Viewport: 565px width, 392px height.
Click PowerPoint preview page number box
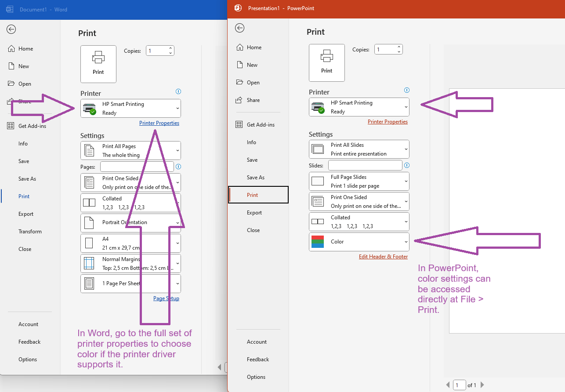460,385
